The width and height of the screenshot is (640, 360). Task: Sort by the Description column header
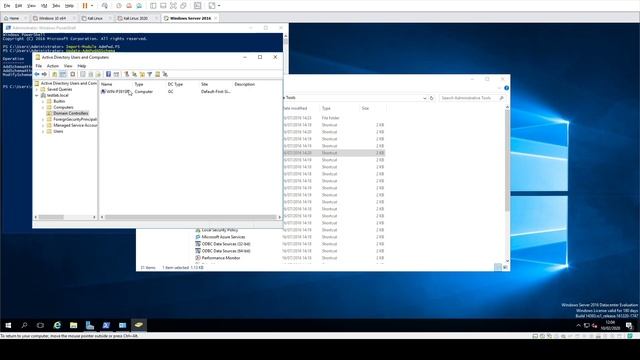pos(244,84)
